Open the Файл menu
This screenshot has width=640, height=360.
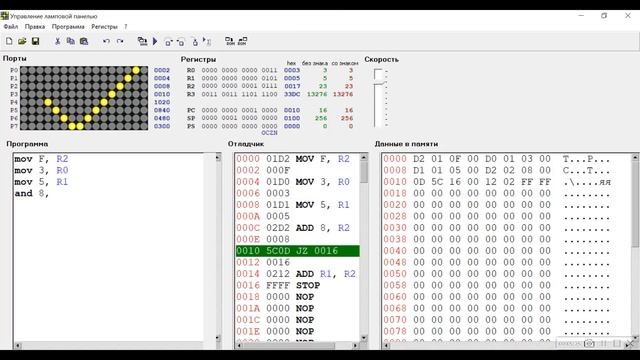(11, 27)
